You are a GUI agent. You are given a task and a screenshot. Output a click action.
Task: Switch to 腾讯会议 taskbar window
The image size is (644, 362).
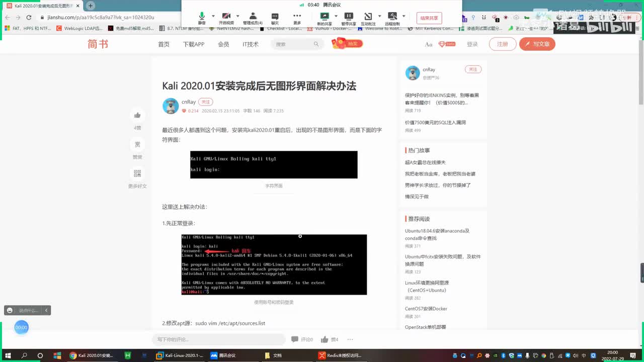coord(222,355)
